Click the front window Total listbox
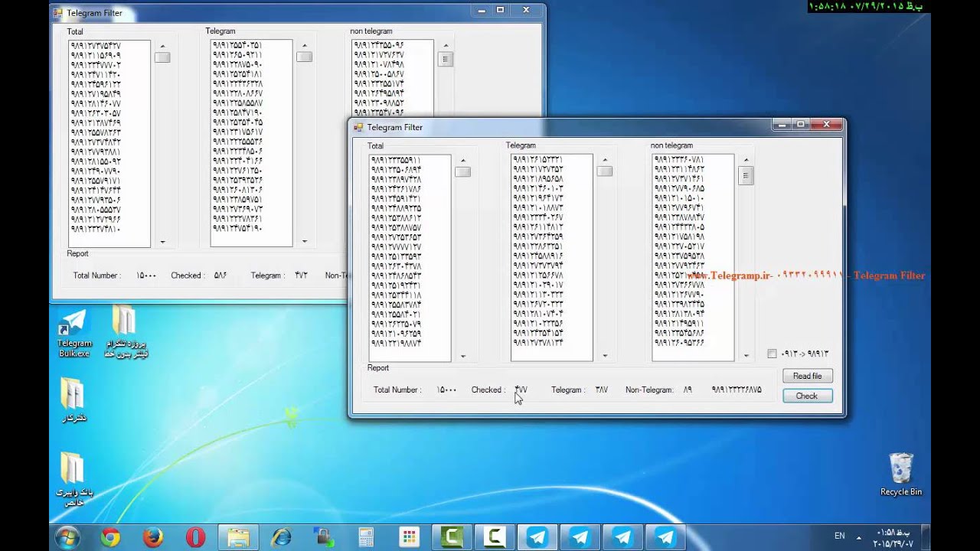The image size is (980, 551). tap(410, 258)
